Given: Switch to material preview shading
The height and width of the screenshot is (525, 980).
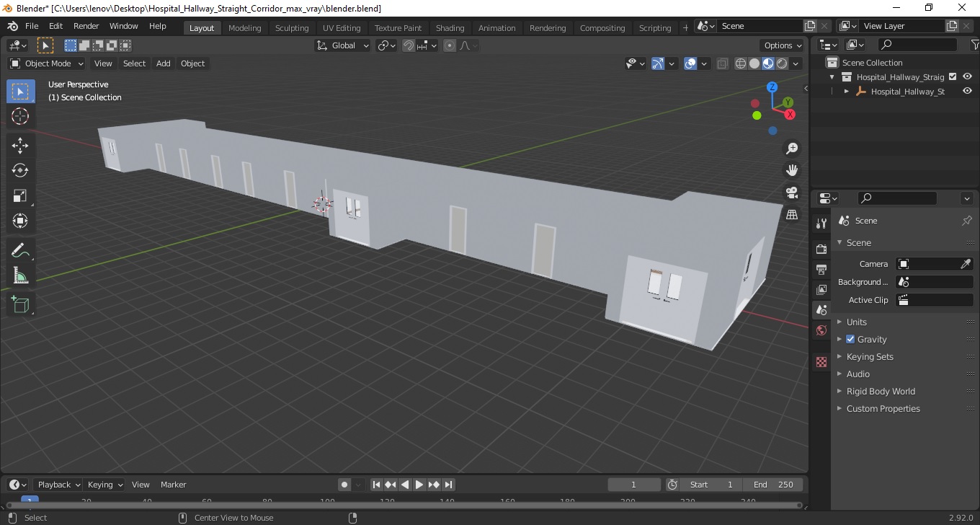Looking at the screenshot, I should [768, 63].
